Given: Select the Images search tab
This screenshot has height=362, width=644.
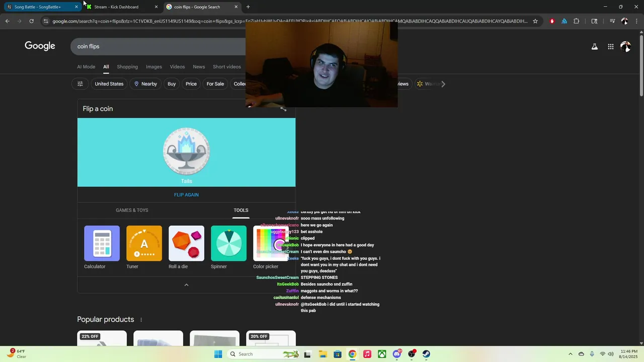Looking at the screenshot, I should click(154, 67).
